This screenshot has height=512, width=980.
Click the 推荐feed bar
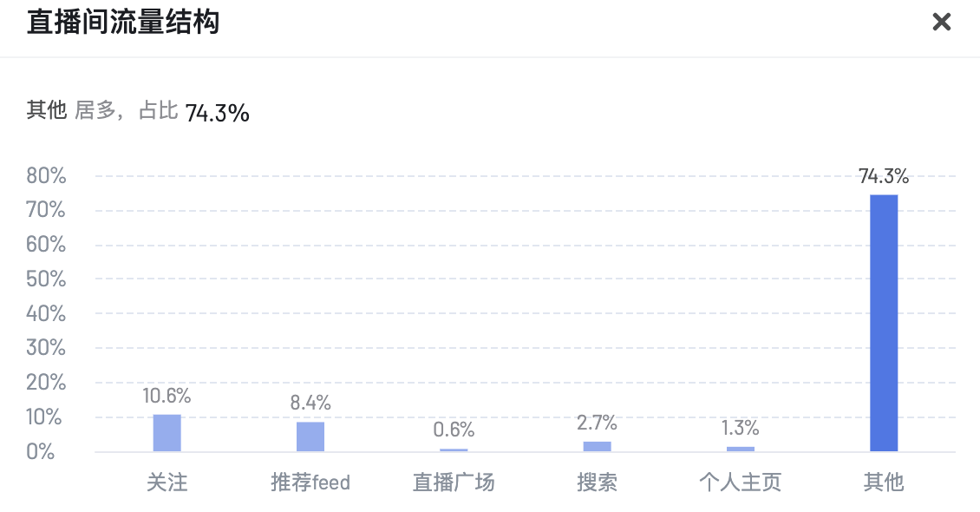click(310, 437)
